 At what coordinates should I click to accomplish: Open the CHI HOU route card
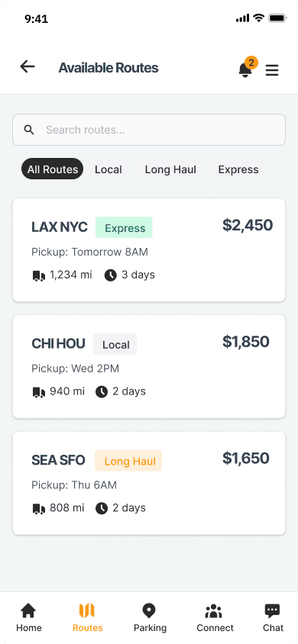click(x=149, y=367)
